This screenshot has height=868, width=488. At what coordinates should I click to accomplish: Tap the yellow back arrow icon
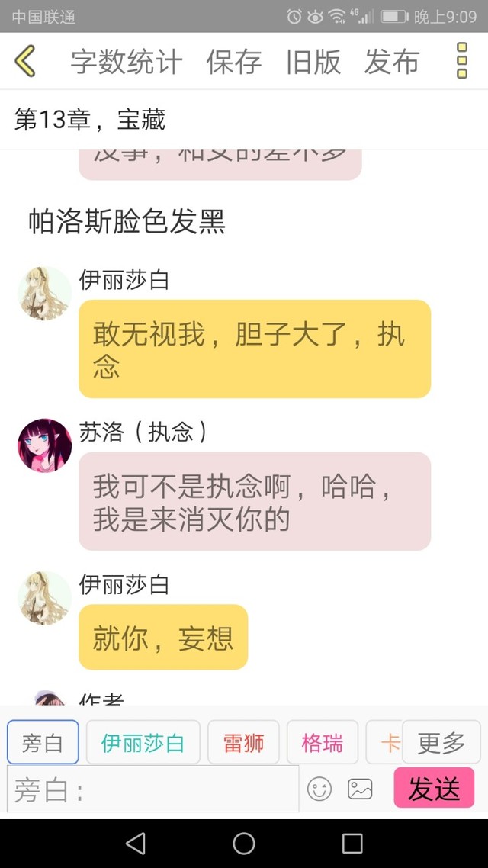(x=25, y=61)
